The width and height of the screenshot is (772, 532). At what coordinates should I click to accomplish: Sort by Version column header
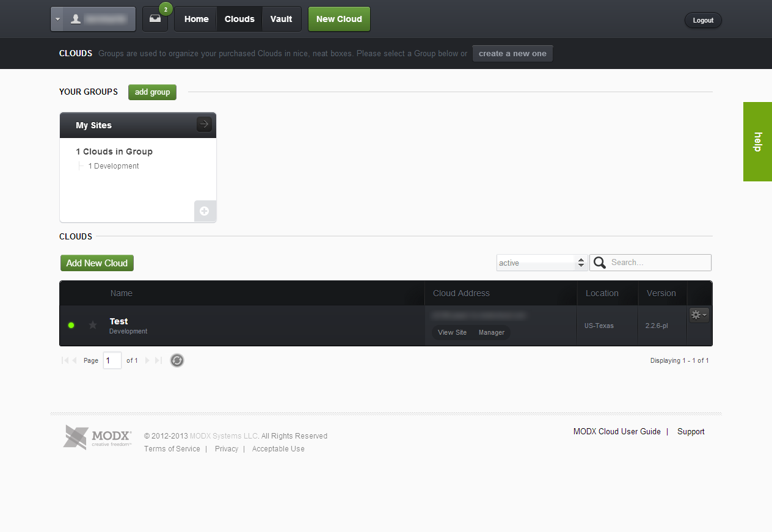pos(661,293)
